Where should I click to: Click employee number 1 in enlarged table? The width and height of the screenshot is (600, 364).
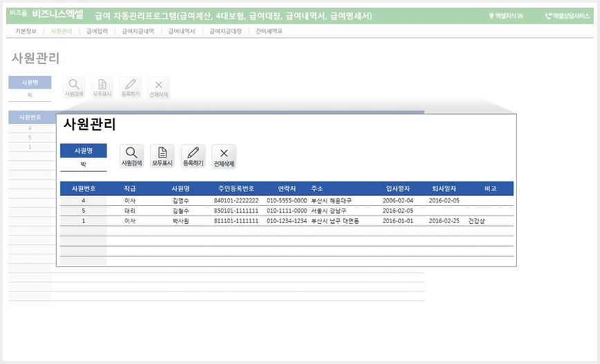point(84,221)
